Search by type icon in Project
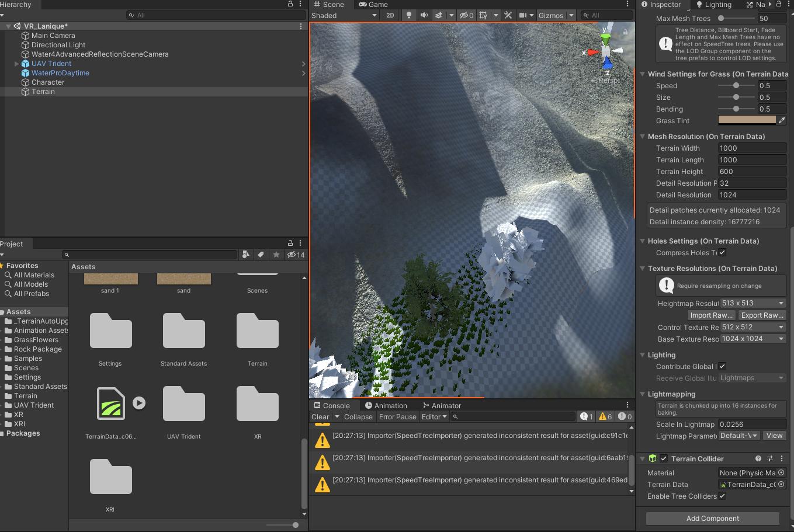Image resolution: width=794 pixels, height=532 pixels. click(246, 255)
